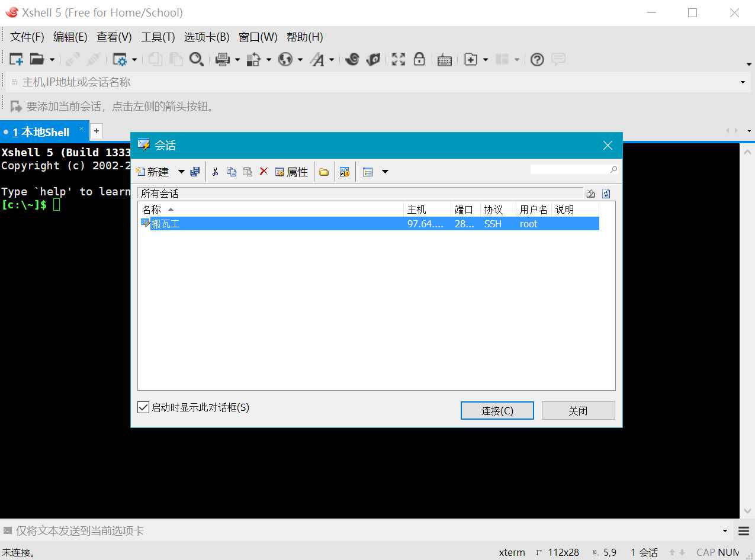
Task: Click the red delete X icon
Action: click(x=264, y=171)
